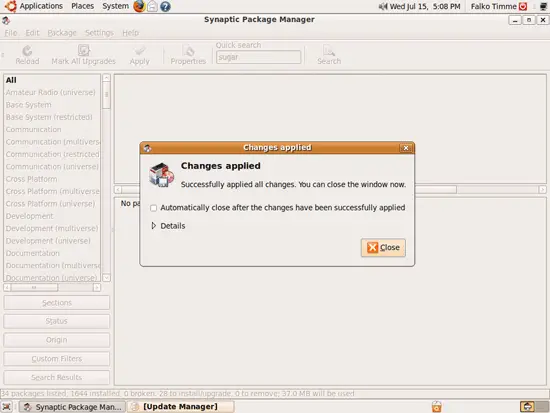
Task: Select Base System (restricted) section
Action: coord(52,117)
